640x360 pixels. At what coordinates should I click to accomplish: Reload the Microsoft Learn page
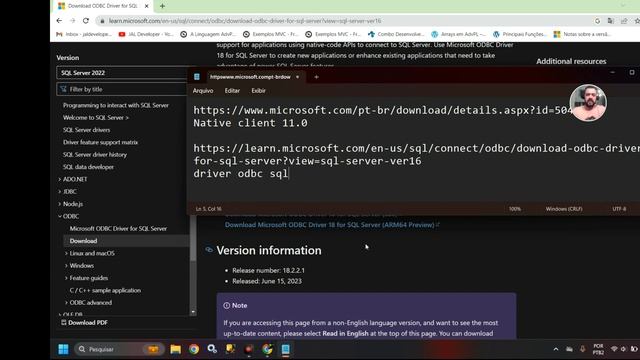(86, 21)
